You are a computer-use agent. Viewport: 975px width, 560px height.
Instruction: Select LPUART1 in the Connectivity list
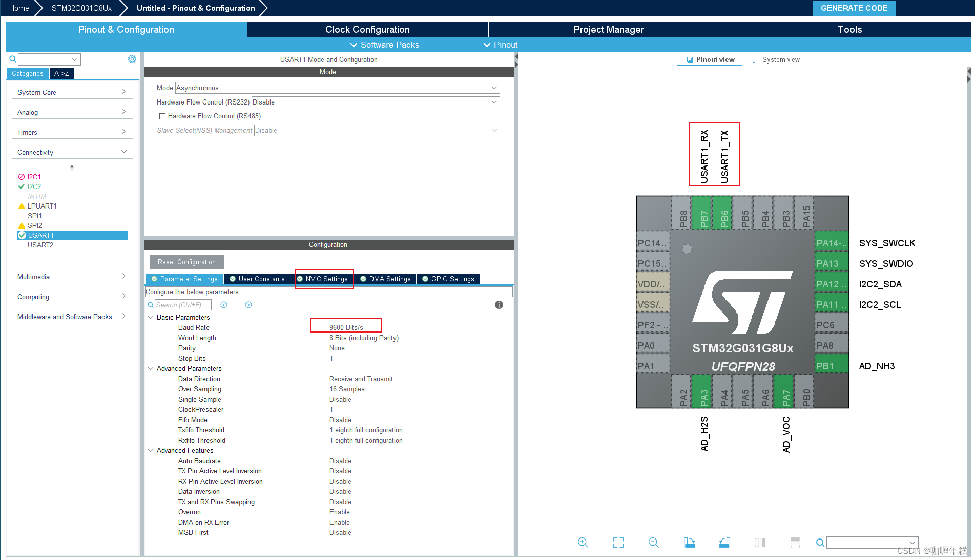(42, 206)
